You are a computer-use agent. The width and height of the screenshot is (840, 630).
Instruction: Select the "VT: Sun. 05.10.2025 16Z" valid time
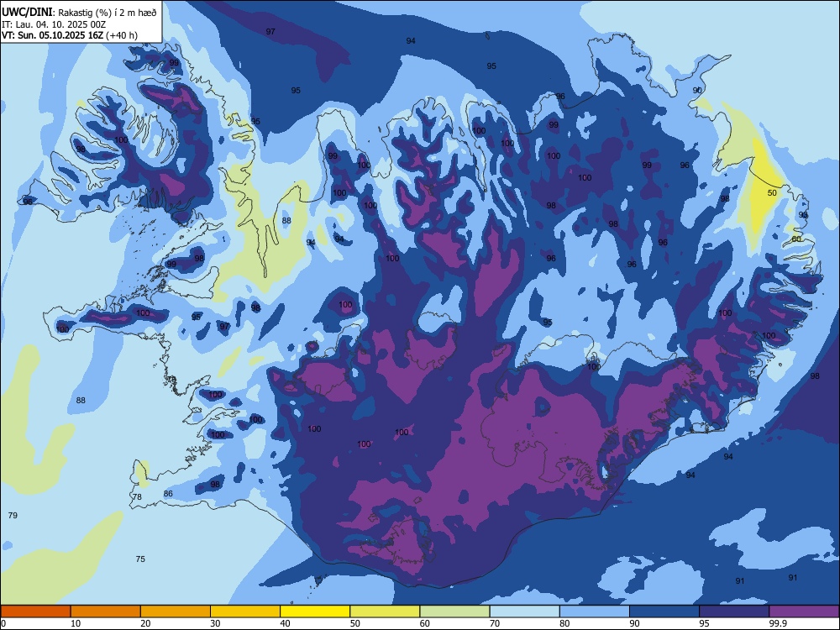[x=52, y=35]
